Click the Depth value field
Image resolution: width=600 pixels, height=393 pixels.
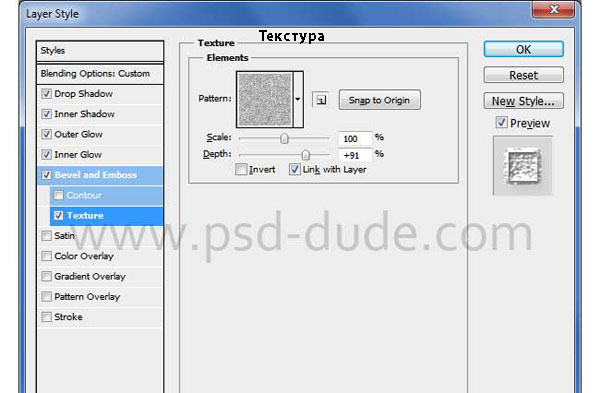pos(355,155)
